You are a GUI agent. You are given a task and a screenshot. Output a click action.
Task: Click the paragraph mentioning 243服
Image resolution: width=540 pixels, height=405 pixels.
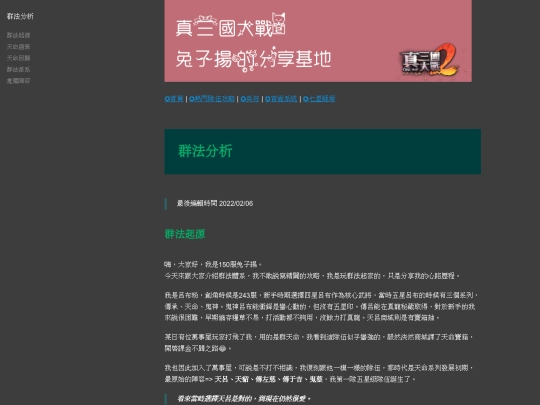pyautogui.click(x=321, y=306)
